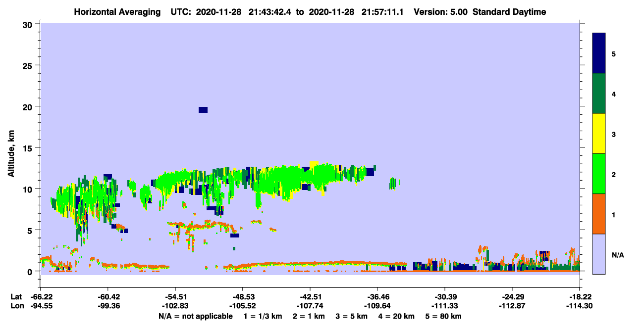This screenshot has width=644, height=330.
Task: Click the dark blue colorbar segment labeled 5
Action: pos(599,53)
